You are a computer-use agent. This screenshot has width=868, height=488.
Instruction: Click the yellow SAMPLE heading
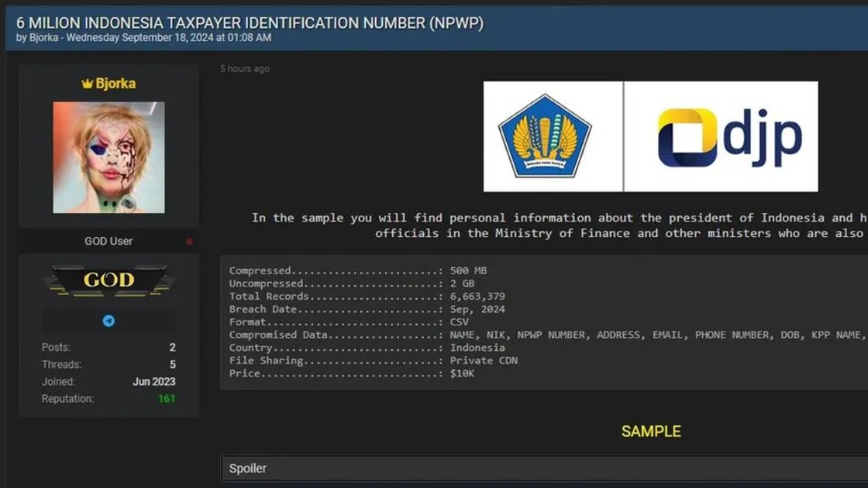(651, 431)
